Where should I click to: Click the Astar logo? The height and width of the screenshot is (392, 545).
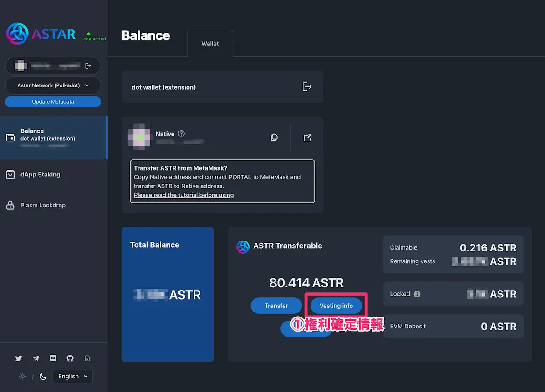click(x=41, y=34)
